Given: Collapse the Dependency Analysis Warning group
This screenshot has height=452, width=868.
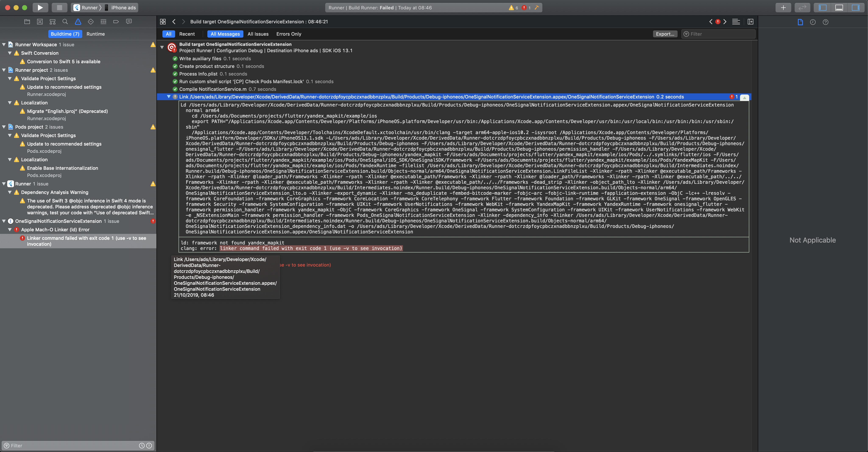Looking at the screenshot, I should click(x=10, y=192).
